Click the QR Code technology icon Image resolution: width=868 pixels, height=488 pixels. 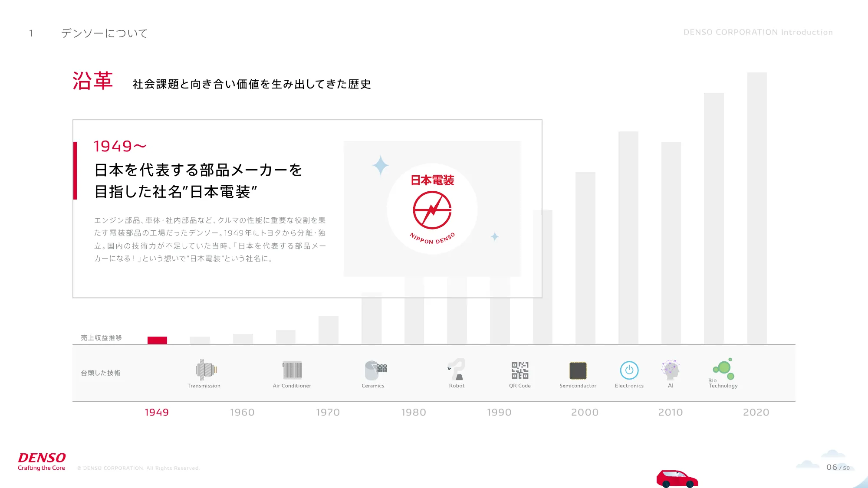[x=519, y=370]
